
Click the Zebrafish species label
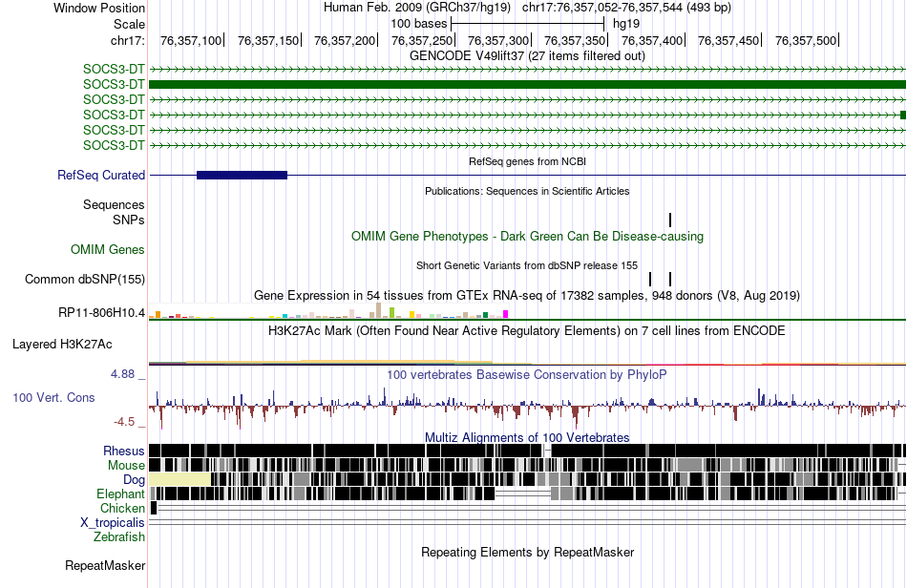[119, 537]
